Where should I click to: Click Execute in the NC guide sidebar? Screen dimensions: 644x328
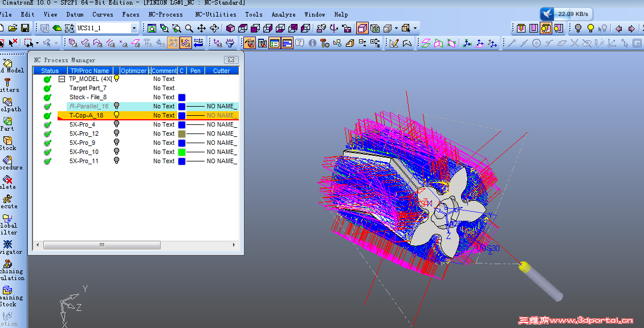9,202
